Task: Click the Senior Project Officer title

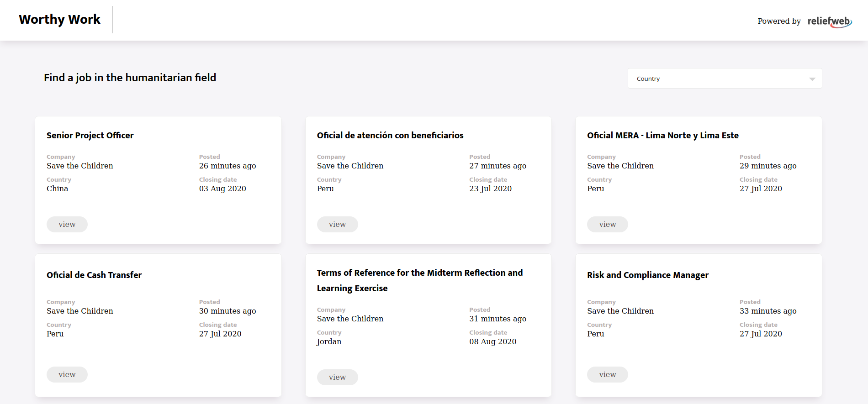Action: pyautogui.click(x=90, y=136)
